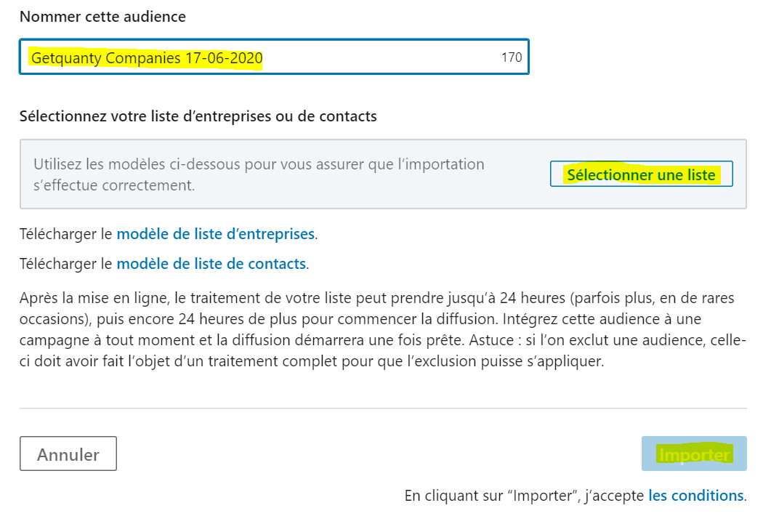Click the 170 character counter
This screenshot has width=763, height=532.
[x=512, y=57]
